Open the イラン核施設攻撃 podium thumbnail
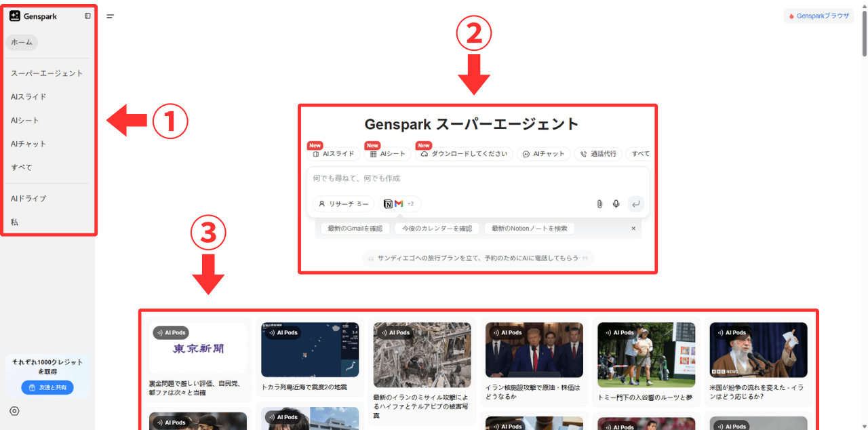868x430 pixels. tap(534, 349)
